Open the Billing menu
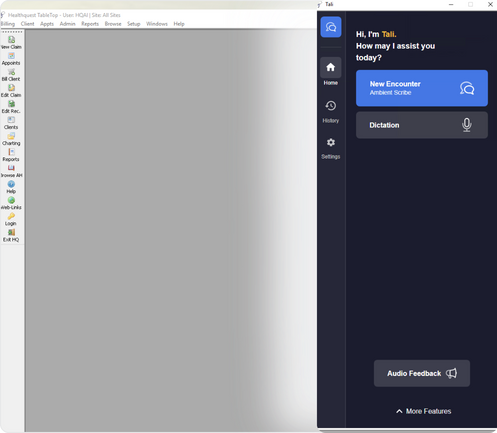This screenshot has height=433, width=497. coord(7,24)
